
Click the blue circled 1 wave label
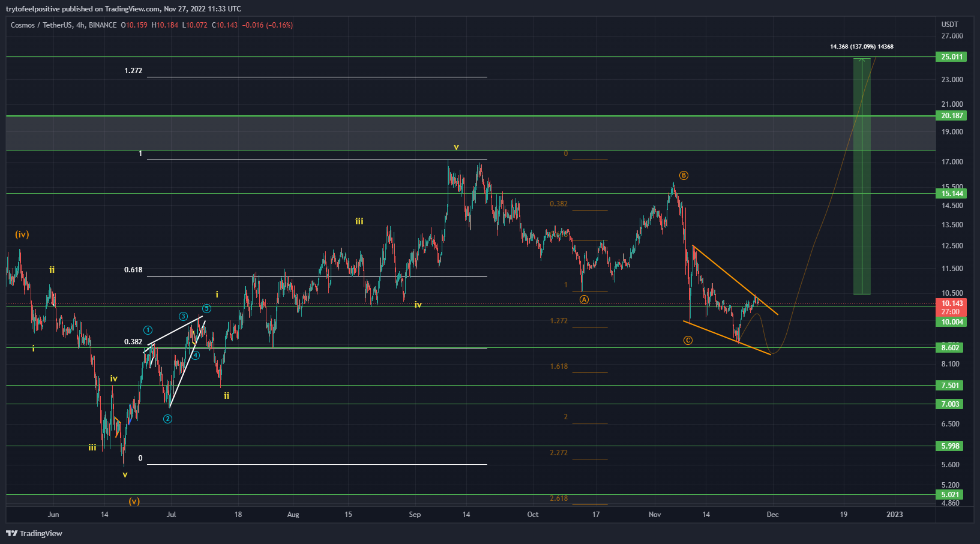pos(148,330)
